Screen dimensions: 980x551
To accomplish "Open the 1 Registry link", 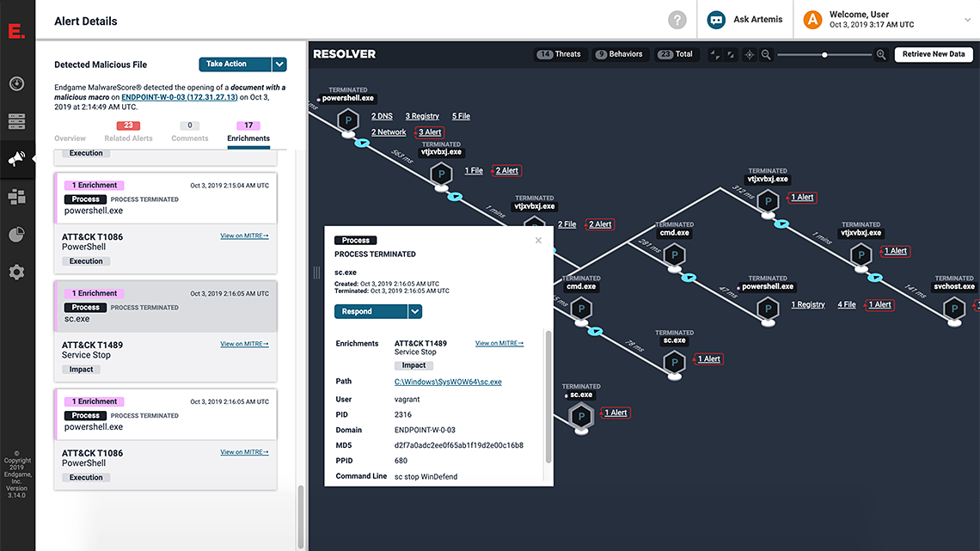I will pos(808,305).
